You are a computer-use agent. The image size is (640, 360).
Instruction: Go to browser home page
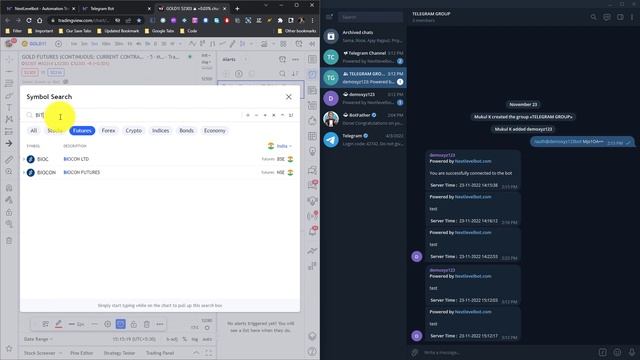[40, 20]
